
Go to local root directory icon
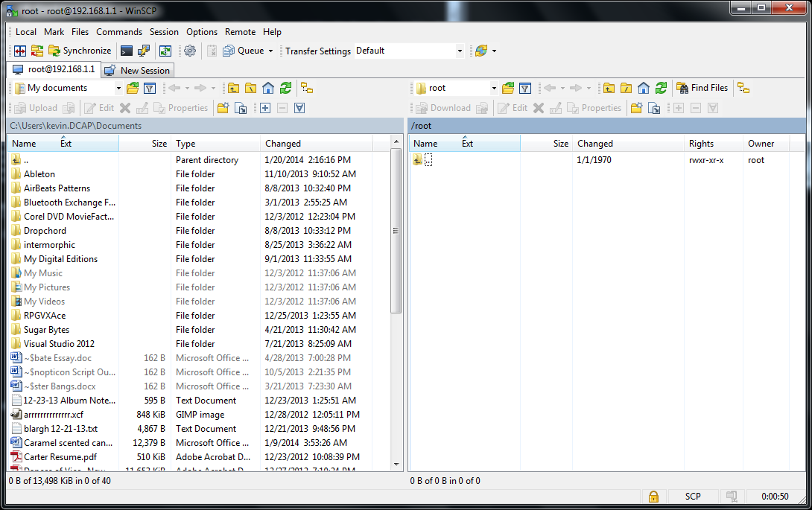point(250,88)
